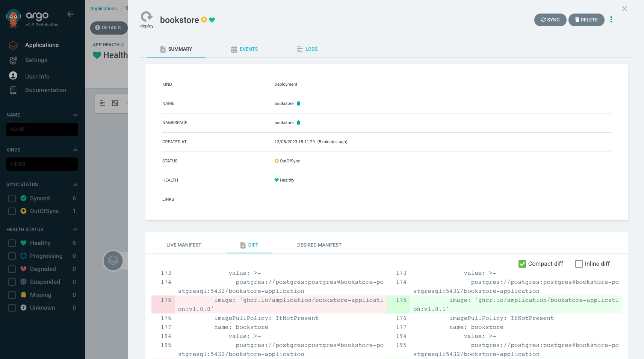Open the LIVE MANIFEST tab
Viewport: 644px width, 359px height.
pos(184,245)
